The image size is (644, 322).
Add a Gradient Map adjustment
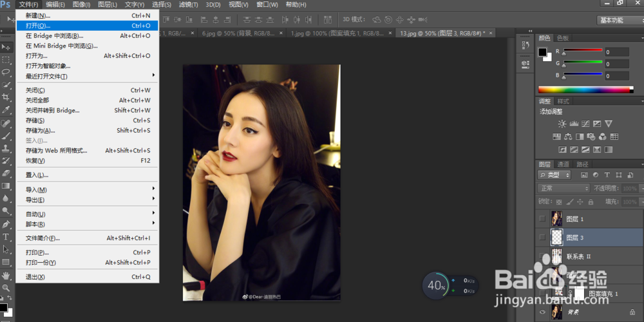point(609,149)
